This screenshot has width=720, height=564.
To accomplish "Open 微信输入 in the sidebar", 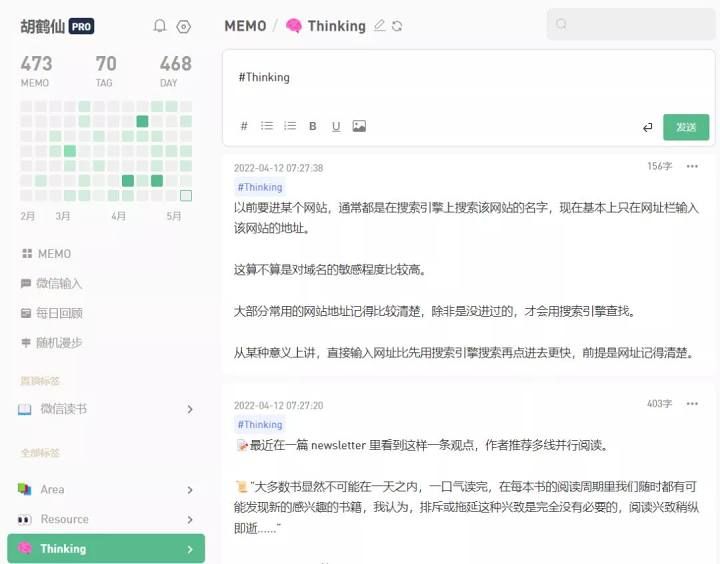I will 51,283.
